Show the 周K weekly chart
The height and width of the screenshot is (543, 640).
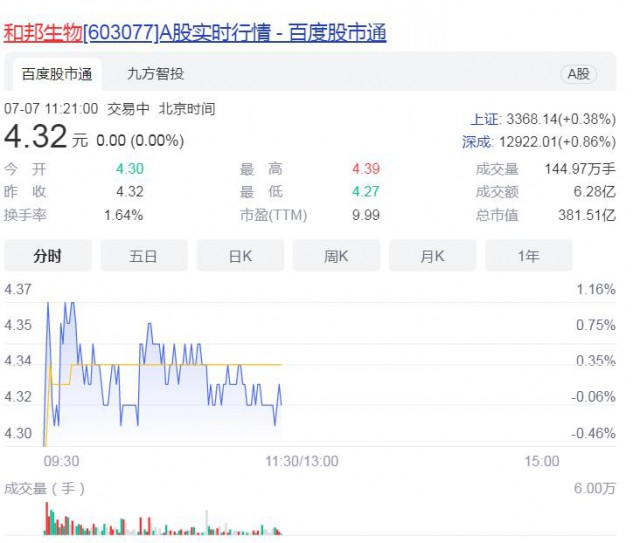(336, 257)
